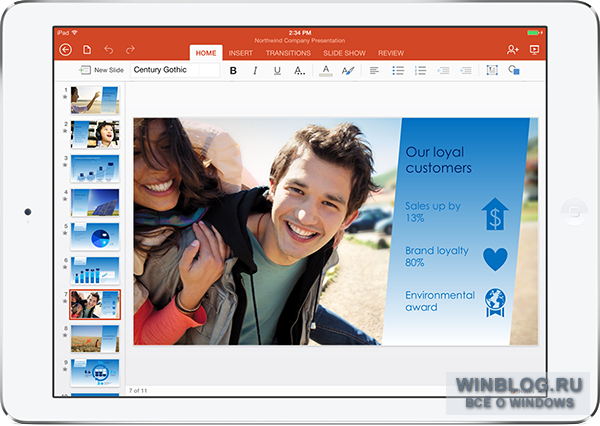Open the Share add-person icon
Viewport: 600px width, 426px height.
pyautogui.click(x=512, y=50)
